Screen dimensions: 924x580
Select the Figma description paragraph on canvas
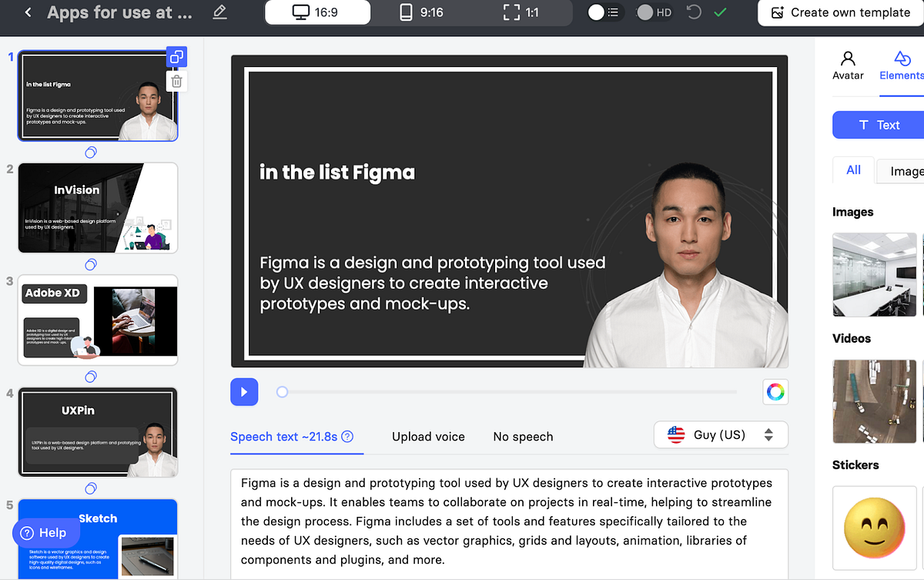(433, 283)
